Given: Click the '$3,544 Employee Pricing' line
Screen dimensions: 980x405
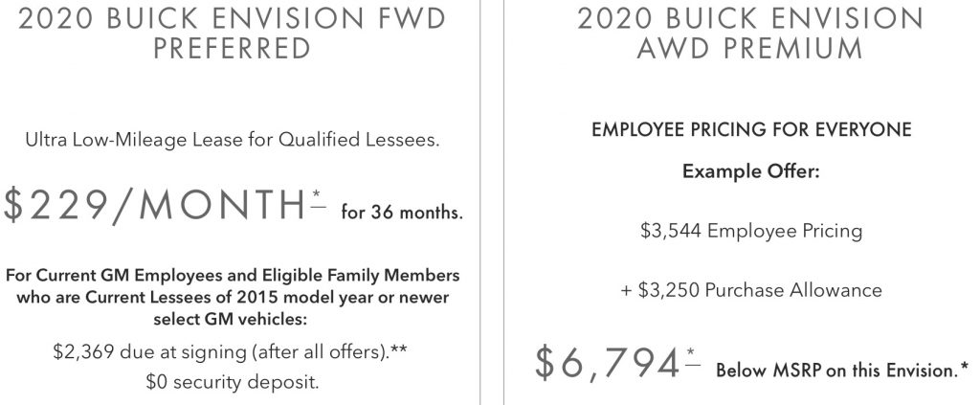Looking at the screenshot, I should pos(751,232).
